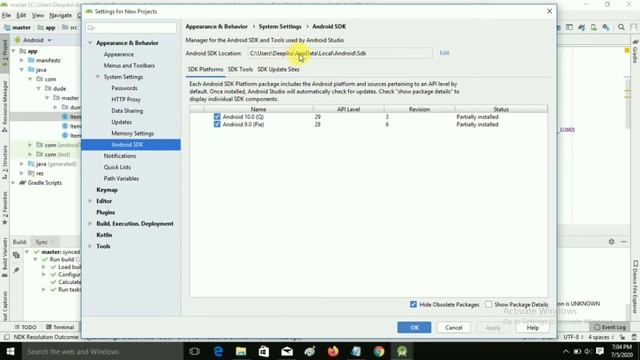This screenshot has width=640, height=360.
Task: Open the Terminal tool window tab
Action: (x=60, y=327)
